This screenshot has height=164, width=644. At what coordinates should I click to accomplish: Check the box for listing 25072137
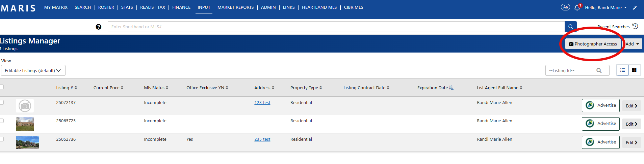click(x=2, y=102)
